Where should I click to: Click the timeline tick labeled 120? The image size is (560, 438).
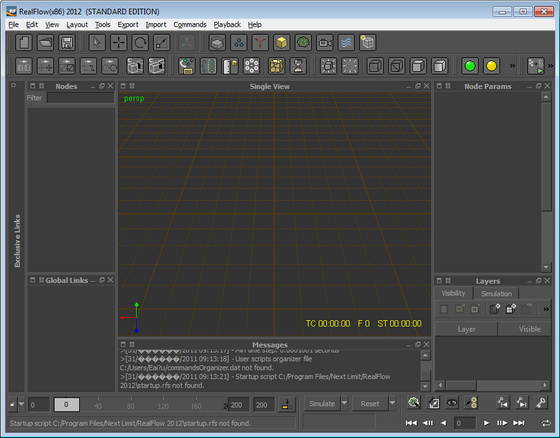[163, 406]
